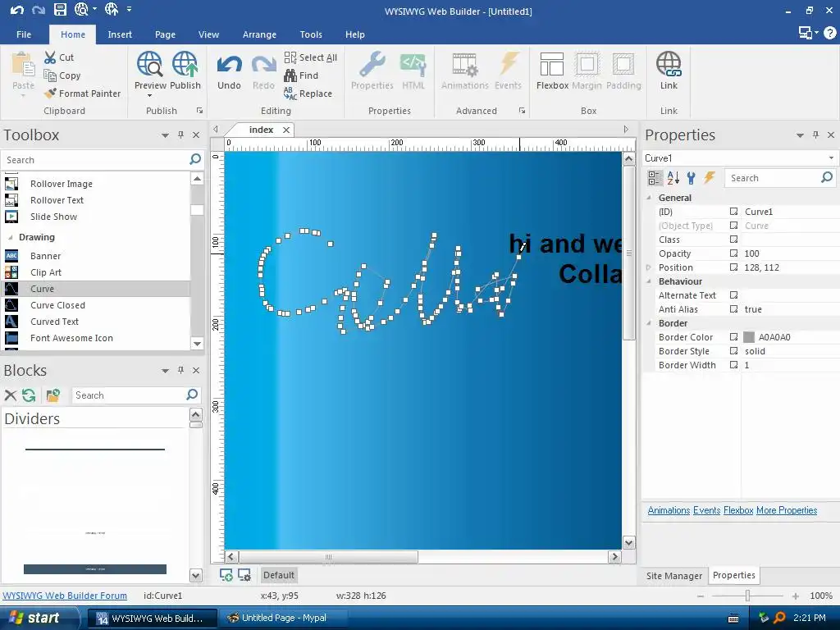The image size is (840, 630).
Task: Switch to the Site Manager tab
Action: 674,575
